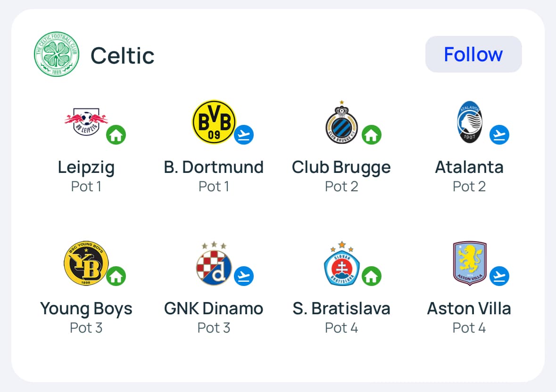Screen dimensions: 556x392
Task: Select the away badge beside GNK Dinamo
Action: (x=244, y=277)
